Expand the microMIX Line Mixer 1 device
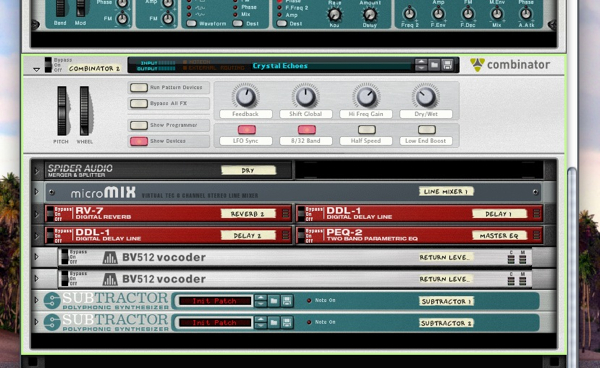 tap(37, 191)
